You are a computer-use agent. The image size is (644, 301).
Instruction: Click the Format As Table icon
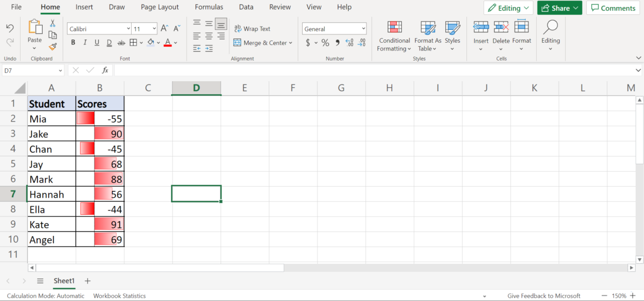427,37
